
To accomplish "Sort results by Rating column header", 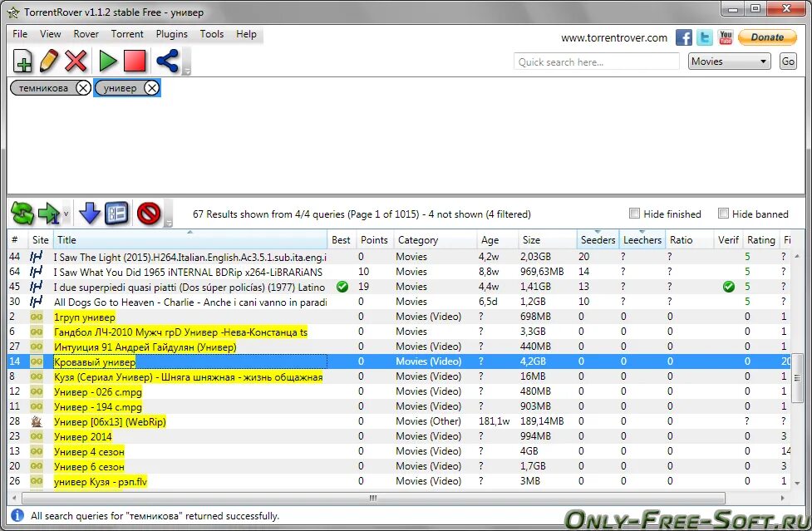I will (760, 240).
